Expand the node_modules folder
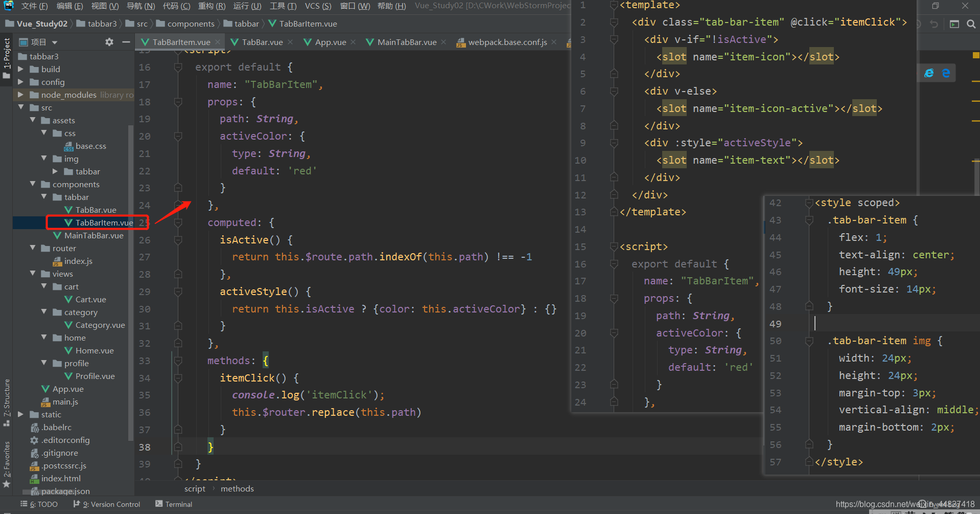This screenshot has width=980, height=514. click(21, 95)
